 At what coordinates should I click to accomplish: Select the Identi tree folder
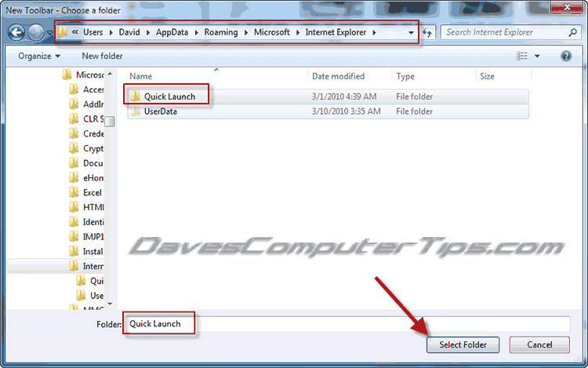[x=87, y=222]
